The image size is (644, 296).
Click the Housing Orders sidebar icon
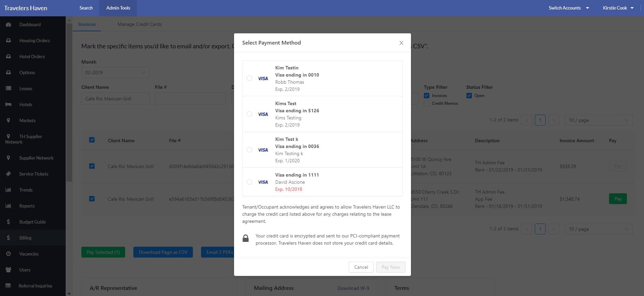tap(9, 40)
